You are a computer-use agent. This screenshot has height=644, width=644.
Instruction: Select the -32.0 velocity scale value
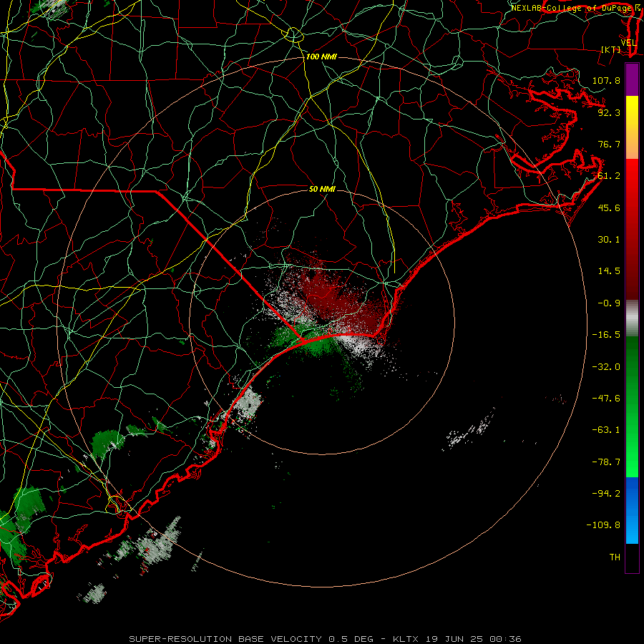(606, 366)
